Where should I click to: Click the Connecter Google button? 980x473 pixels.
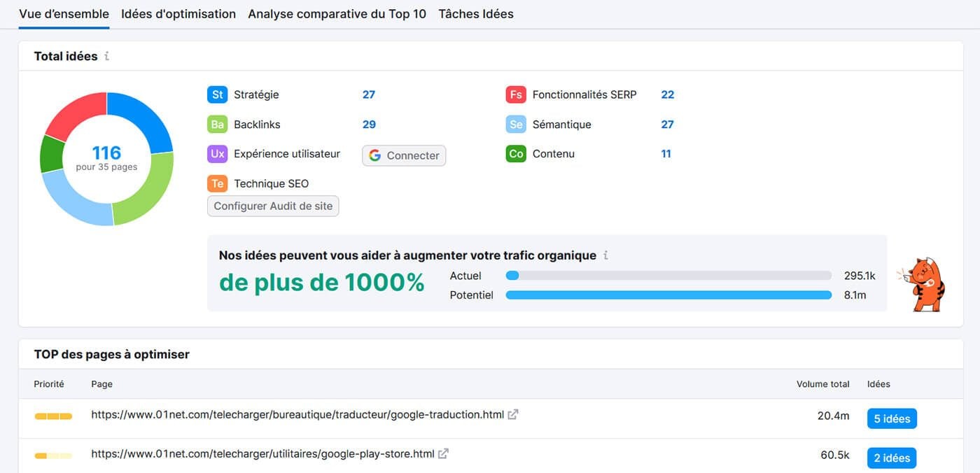pos(404,155)
